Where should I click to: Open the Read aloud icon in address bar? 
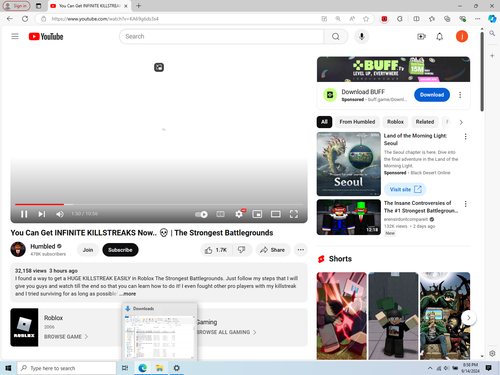(x=352, y=19)
